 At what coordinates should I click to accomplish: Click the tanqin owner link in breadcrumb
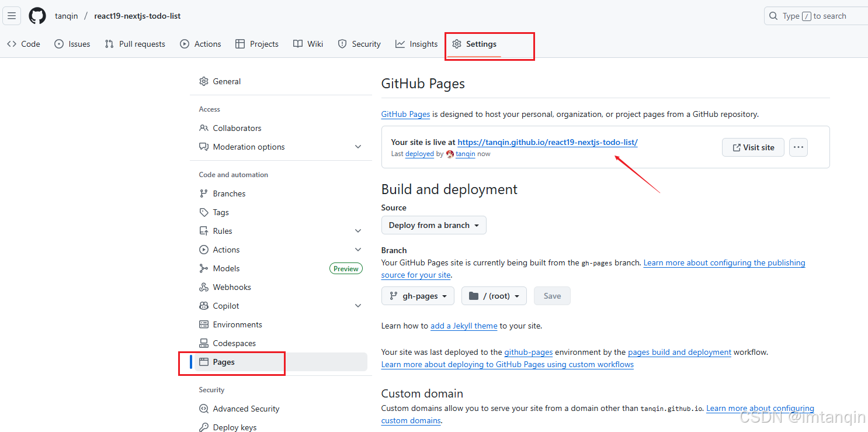coord(66,16)
